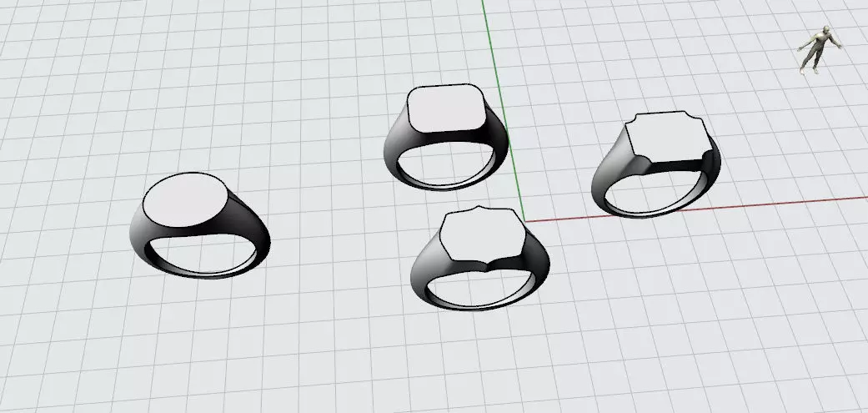Select the notched-corner signet ring model
Viewport: 868px width, 413px height.
pyautogui.click(x=656, y=164)
